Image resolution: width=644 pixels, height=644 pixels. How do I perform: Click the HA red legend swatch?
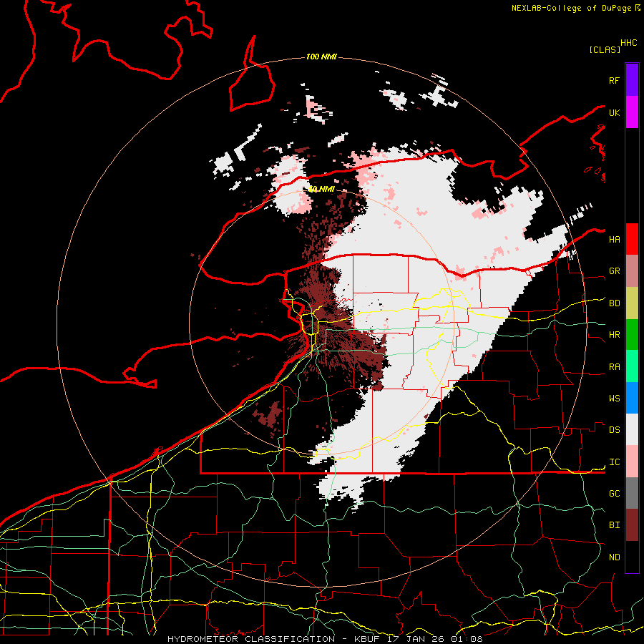click(632, 239)
